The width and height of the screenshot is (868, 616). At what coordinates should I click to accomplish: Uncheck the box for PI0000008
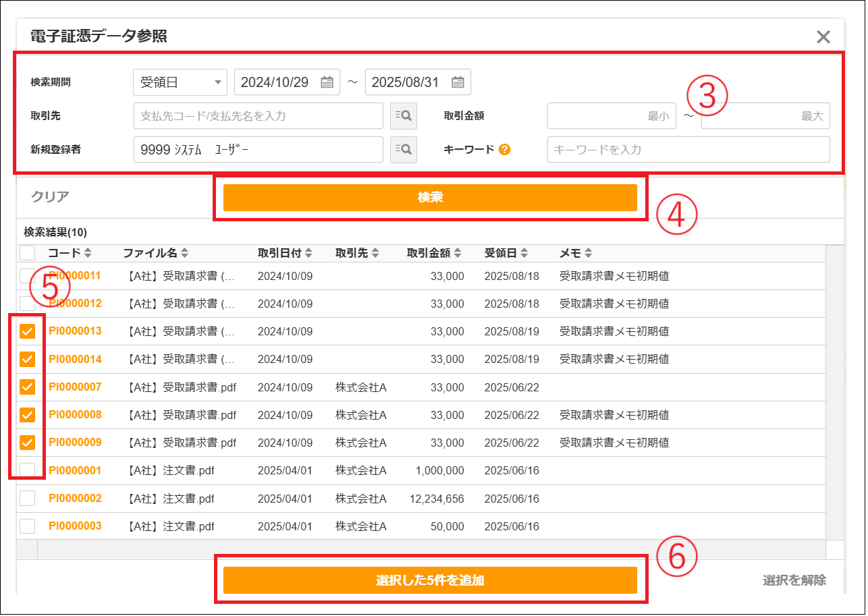click(x=28, y=415)
